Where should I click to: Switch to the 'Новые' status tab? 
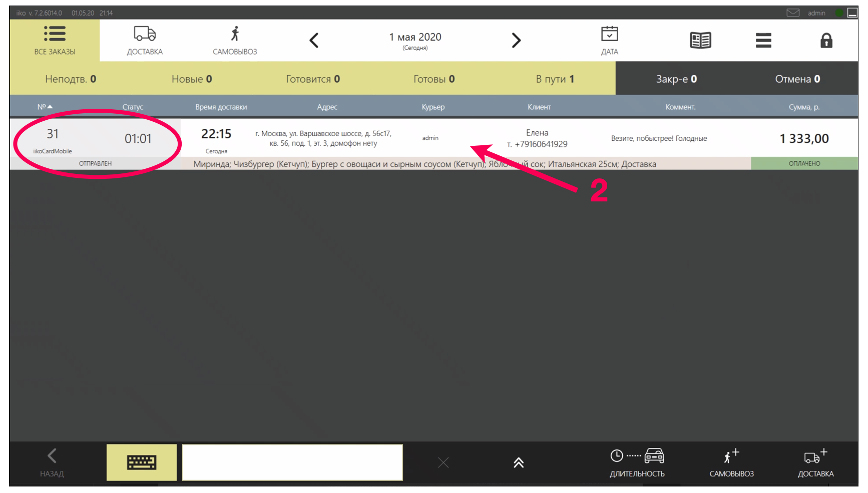[x=192, y=79]
